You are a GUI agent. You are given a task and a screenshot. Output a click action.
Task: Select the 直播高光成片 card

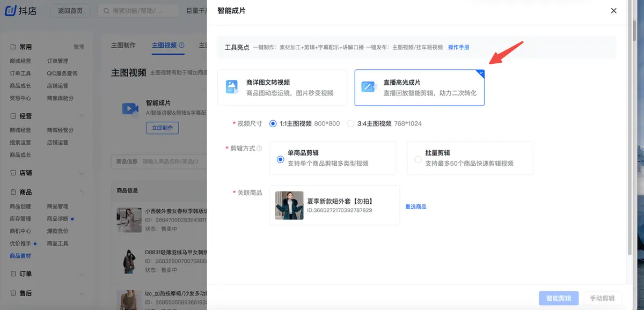(x=420, y=87)
